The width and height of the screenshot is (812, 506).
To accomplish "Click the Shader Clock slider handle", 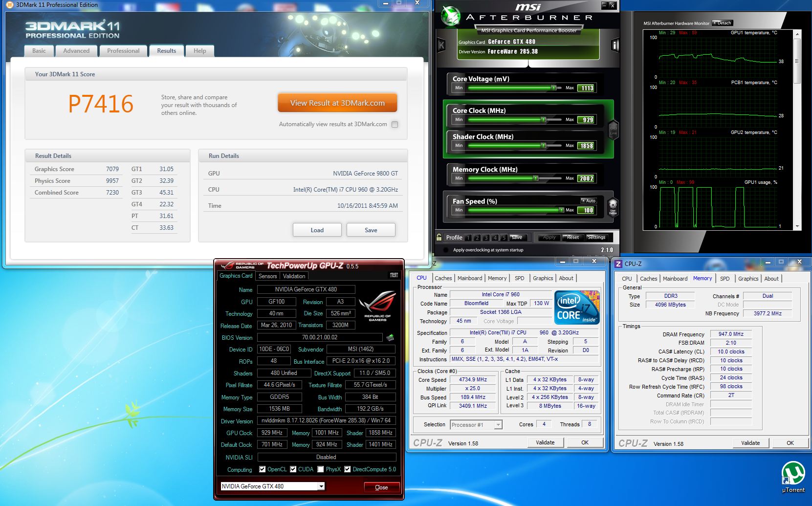I will click(x=543, y=145).
